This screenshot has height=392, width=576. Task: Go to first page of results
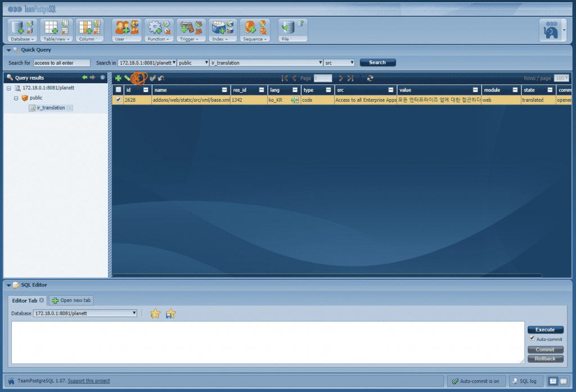click(x=285, y=78)
